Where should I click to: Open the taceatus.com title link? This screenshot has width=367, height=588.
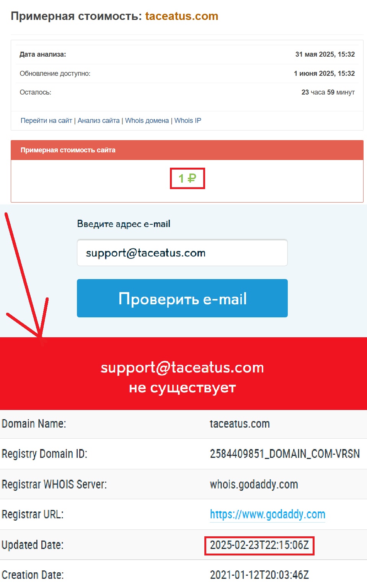(x=182, y=16)
